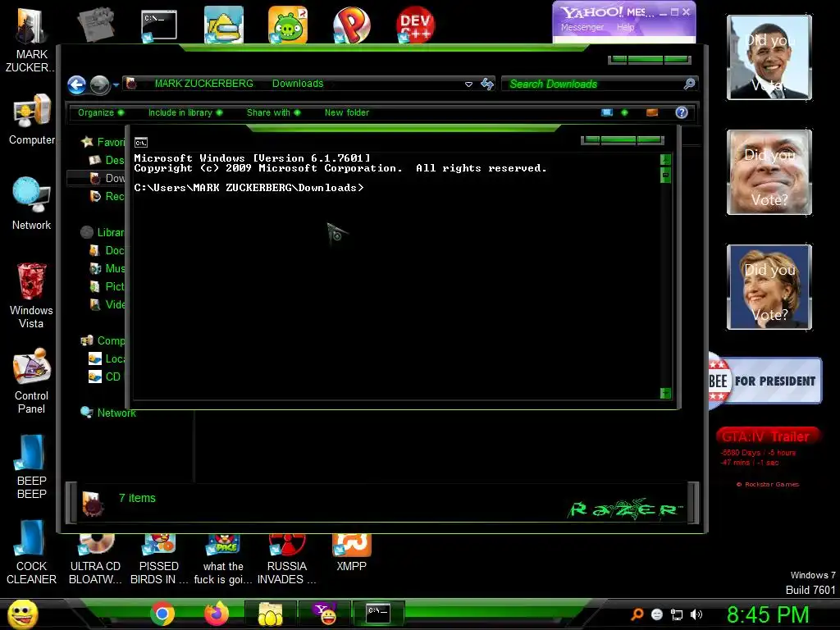
Task: Select Recent Places in navigation pane
Action: pyautogui.click(x=107, y=196)
